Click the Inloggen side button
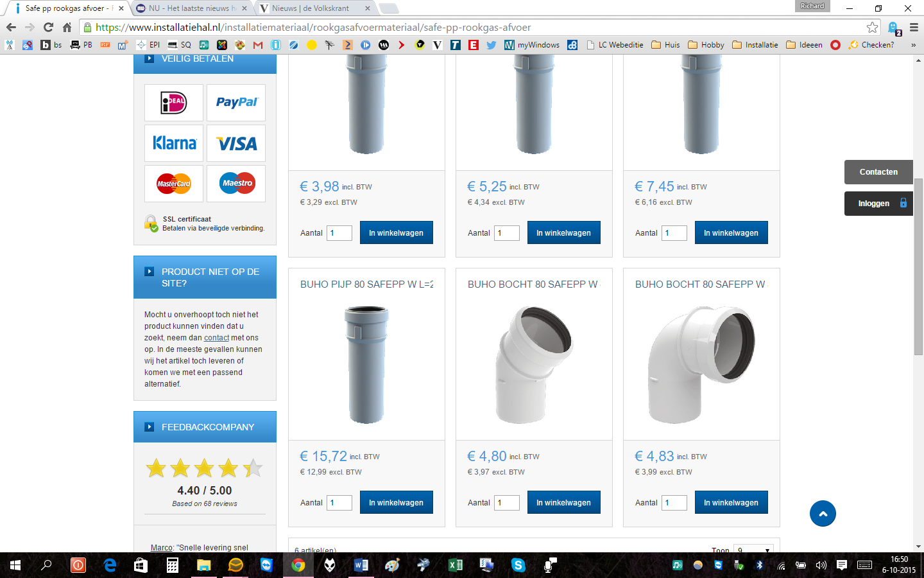Screen dimensions: 924x578 878,204
